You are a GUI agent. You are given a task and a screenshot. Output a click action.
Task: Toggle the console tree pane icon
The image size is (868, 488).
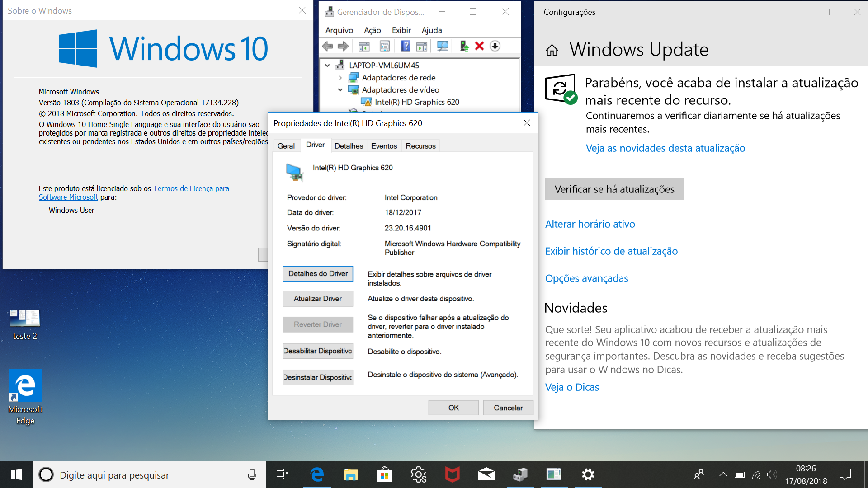pos(364,46)
